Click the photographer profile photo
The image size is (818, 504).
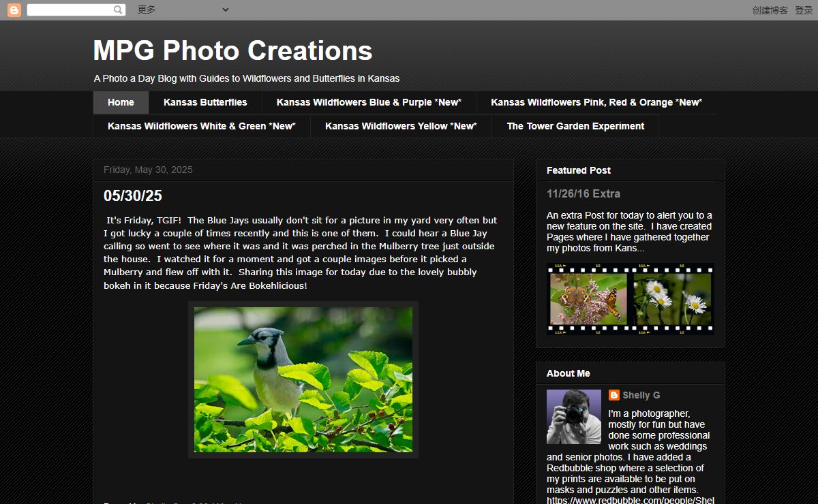[x=574, y=417]
